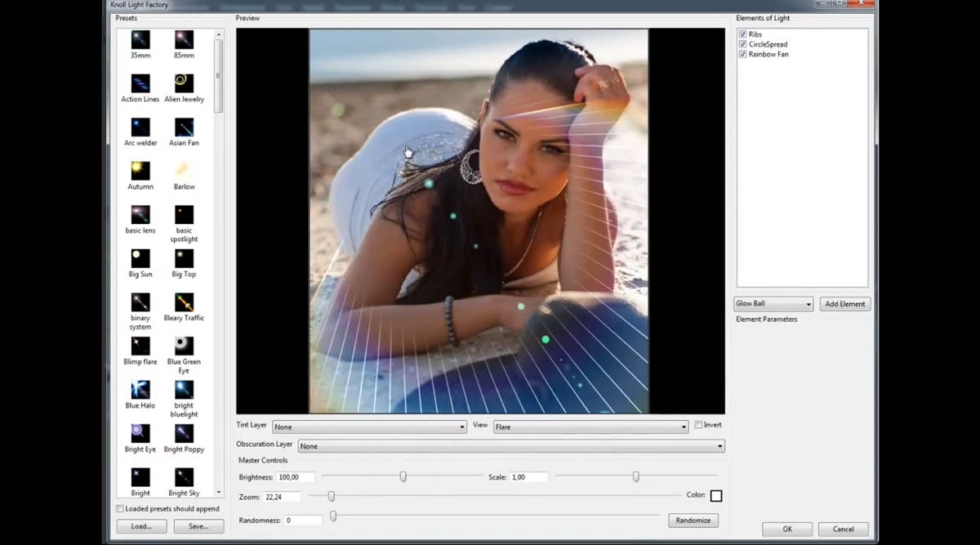Click the Load... presets button
The height and width of the screenshot is (545, 980).
coord(141,526)
